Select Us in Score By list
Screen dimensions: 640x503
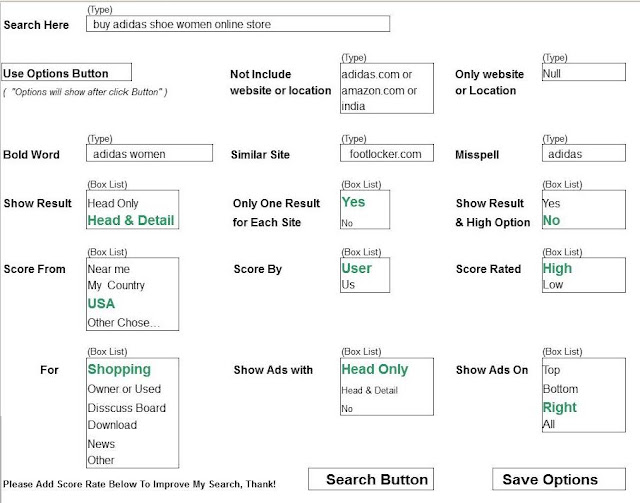348,285
